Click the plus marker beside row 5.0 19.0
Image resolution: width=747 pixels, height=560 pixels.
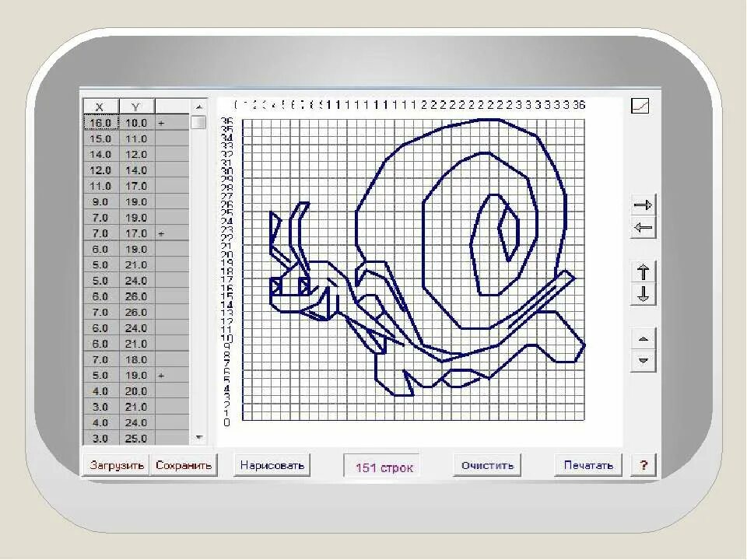point(162,375)
